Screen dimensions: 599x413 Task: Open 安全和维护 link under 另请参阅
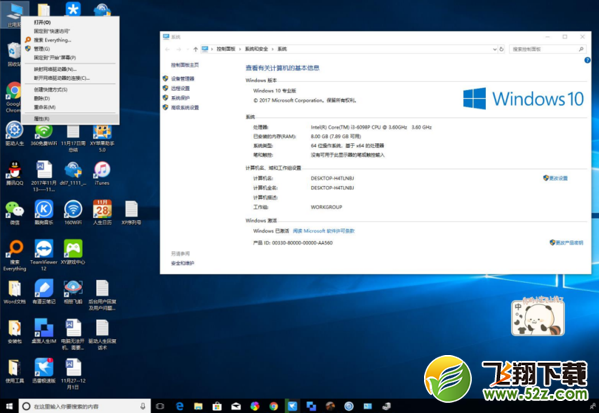[x=183, y=263]
